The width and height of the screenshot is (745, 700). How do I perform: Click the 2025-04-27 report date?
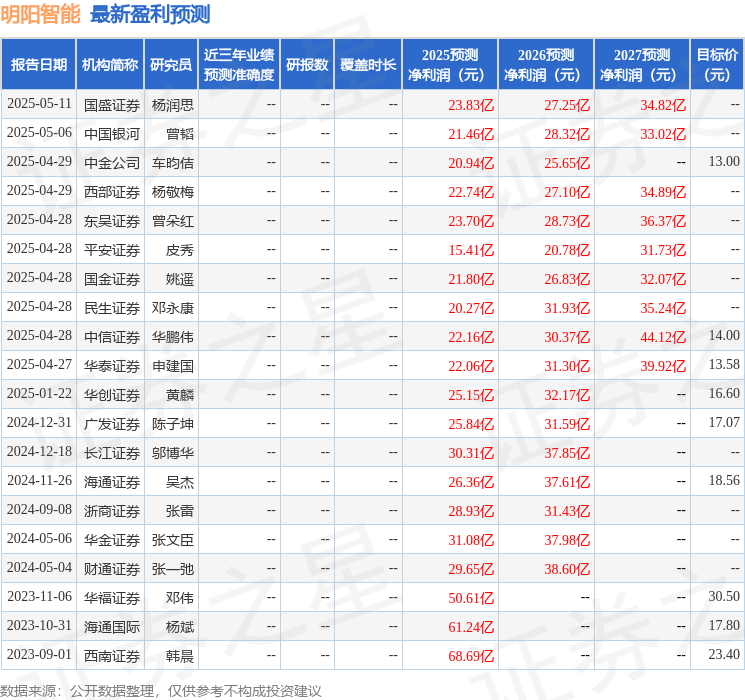39,364
